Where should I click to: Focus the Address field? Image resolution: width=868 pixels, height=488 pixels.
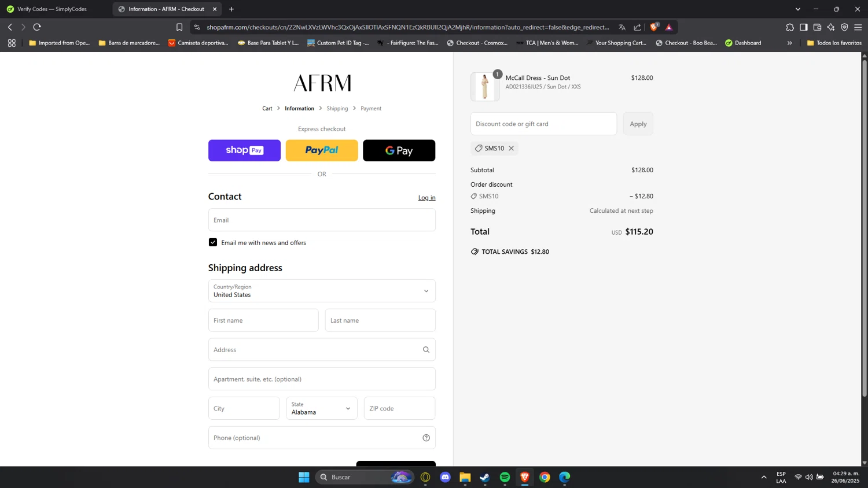pos(322,350)
